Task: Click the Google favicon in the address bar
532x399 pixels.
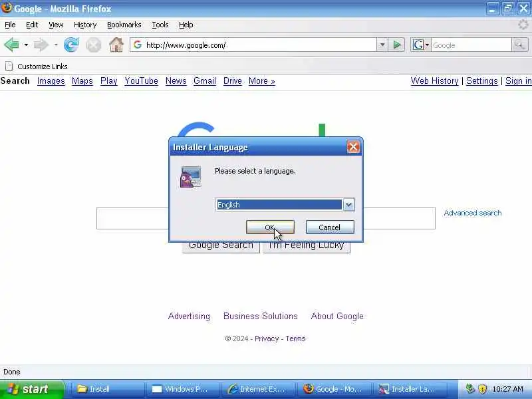Action: [138, 45]
